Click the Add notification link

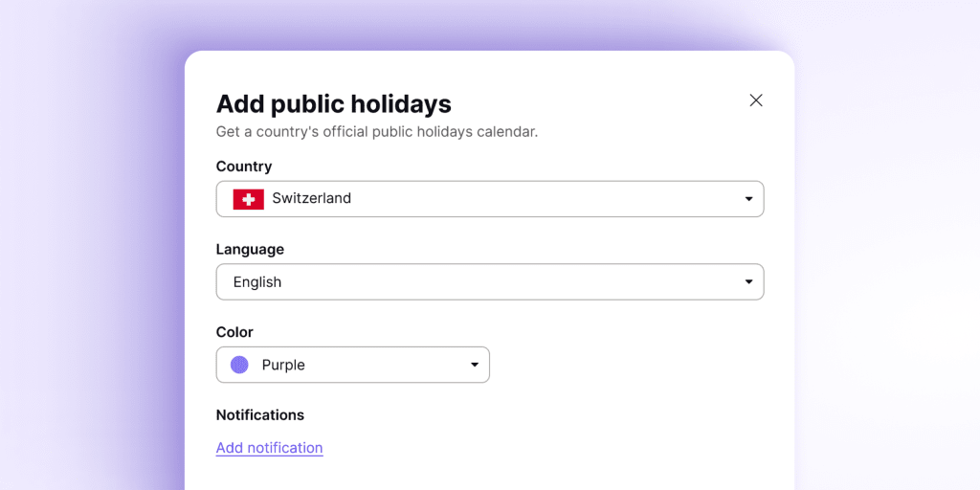pos(269,448)
